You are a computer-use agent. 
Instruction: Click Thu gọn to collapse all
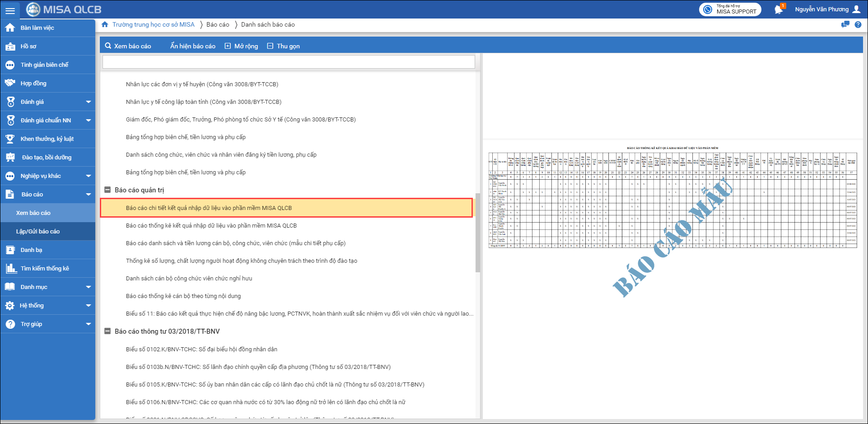tap(283, 46)
